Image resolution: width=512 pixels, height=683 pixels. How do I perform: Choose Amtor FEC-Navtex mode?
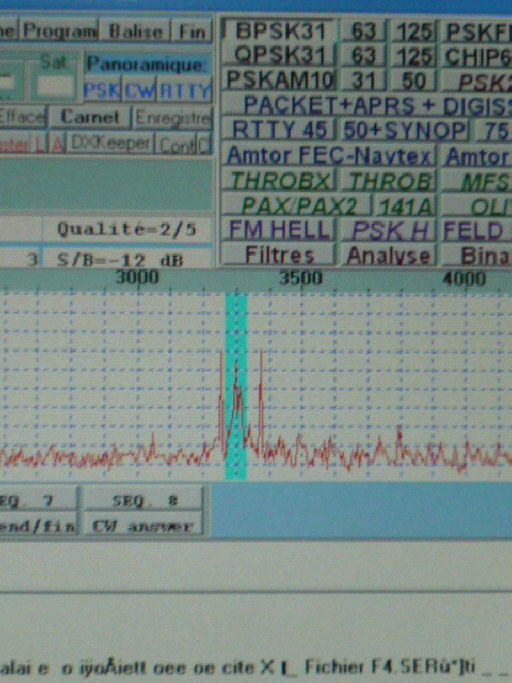pyautogui.click(x=329, y=156)
